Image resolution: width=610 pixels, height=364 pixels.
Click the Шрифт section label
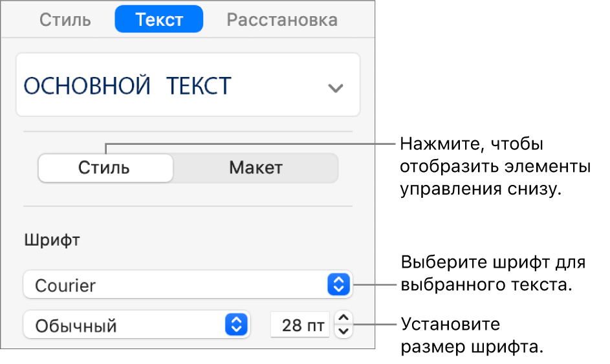(52, 240)
